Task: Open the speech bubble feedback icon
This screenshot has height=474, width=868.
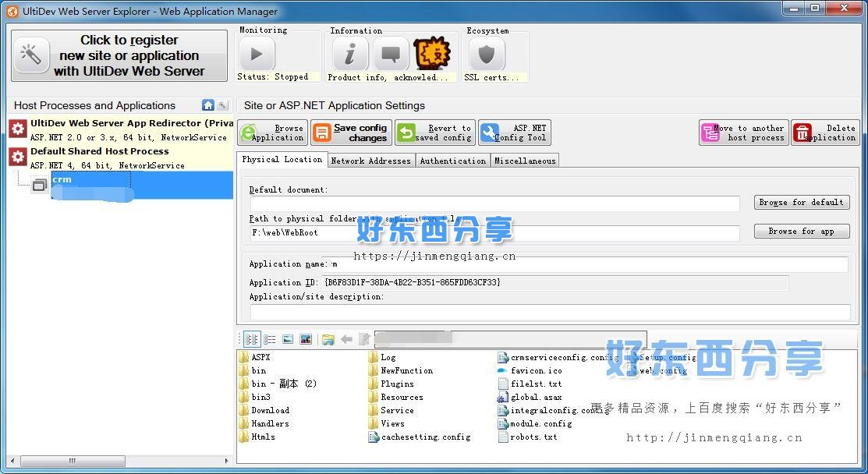Action: point(391,55)
